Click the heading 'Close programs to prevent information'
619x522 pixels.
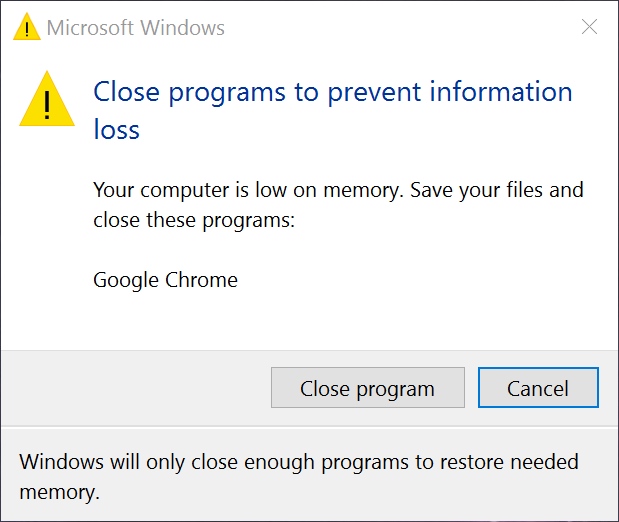point(332,92)
